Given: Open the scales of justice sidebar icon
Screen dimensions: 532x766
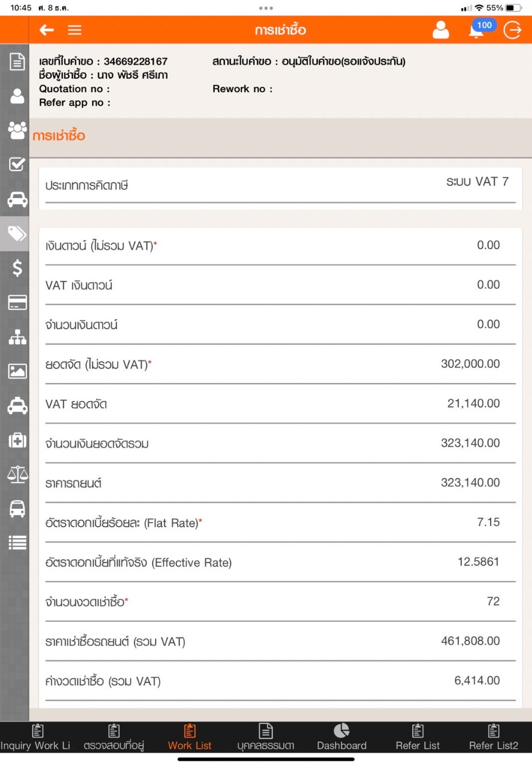Looking at the screenshot, I should tap(17, 475).
